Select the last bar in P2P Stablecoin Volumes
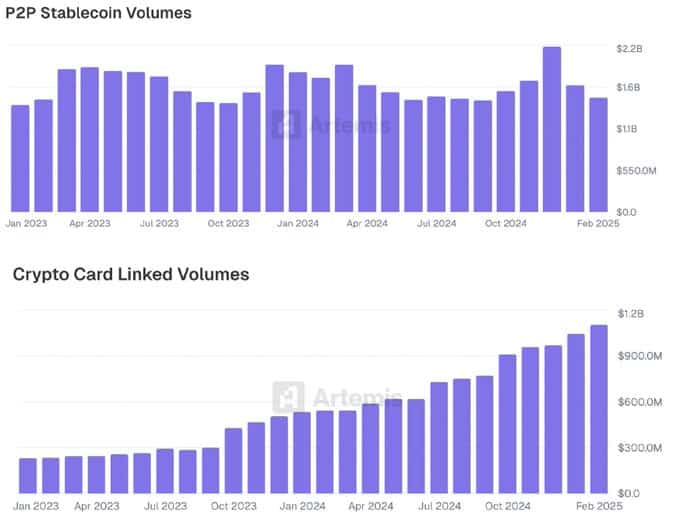Viewport: 680px width, 519px height. click(598, 154)
